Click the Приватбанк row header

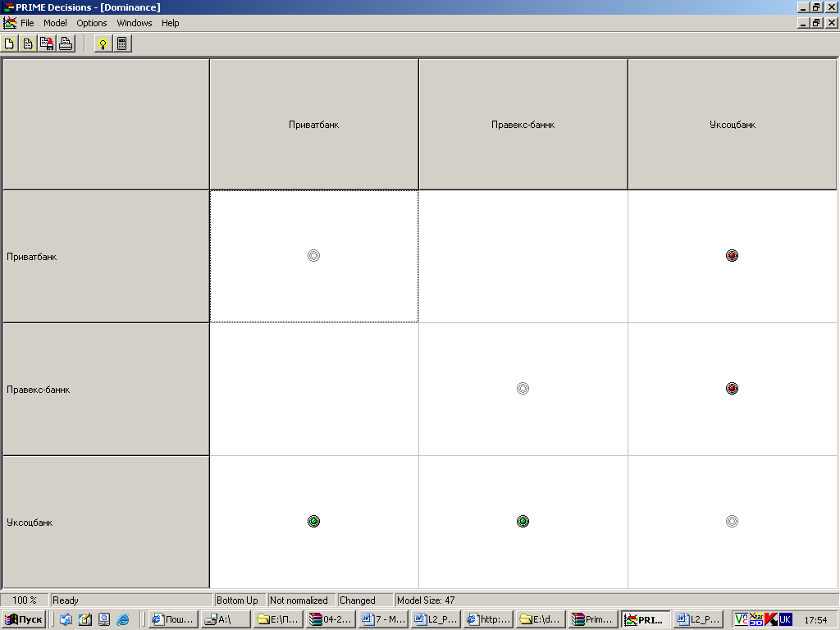(x=106, y=257)
